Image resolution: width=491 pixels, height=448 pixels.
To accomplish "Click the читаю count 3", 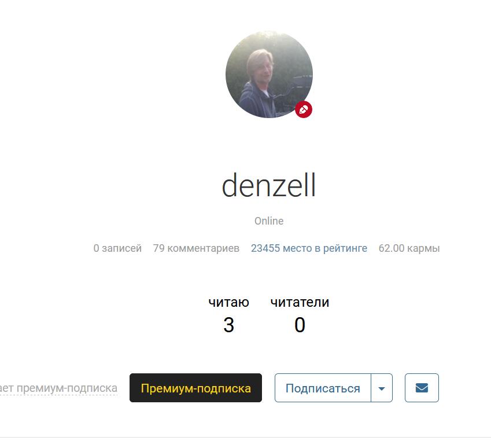I will [x=228, y=325].
